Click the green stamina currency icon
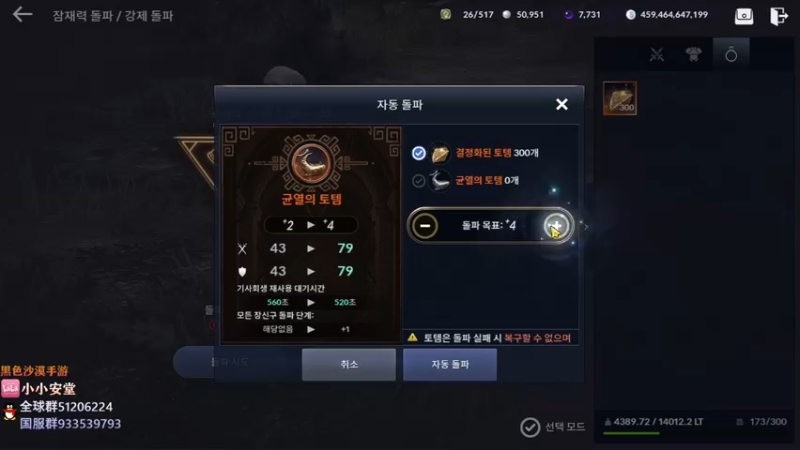The height and width of the screenshot is (450, 800). [445, 14]
